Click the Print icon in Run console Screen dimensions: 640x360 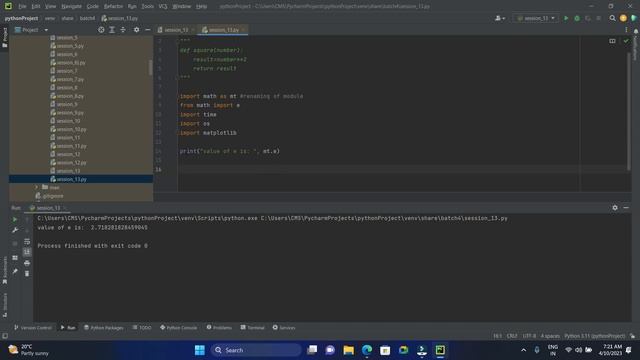coord(27,263)
